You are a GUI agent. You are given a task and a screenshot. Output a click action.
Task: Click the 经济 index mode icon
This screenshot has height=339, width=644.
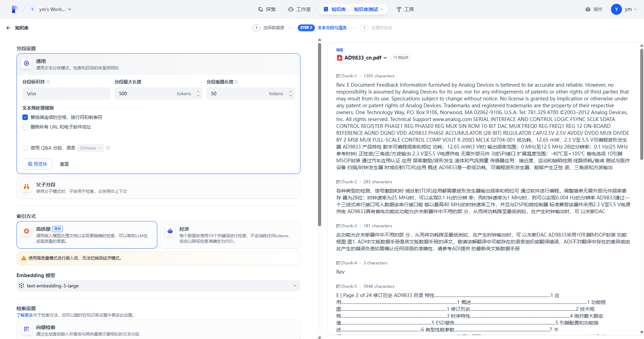(170, 231)
